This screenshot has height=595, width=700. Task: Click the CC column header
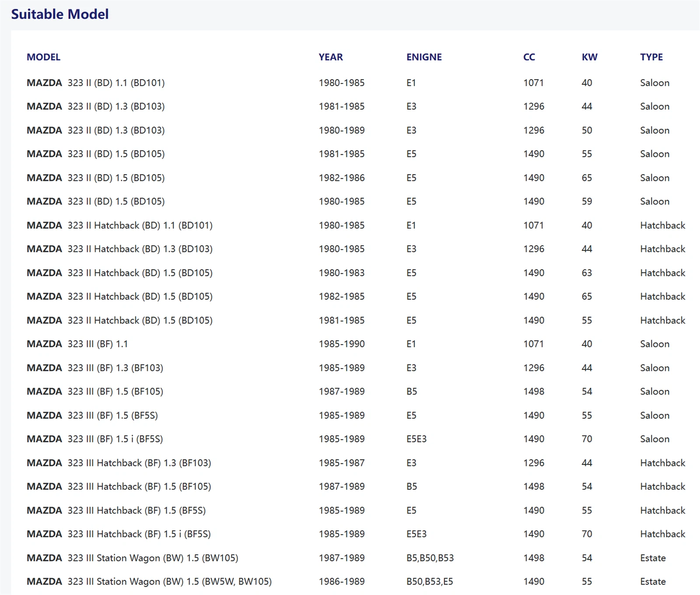529,57
